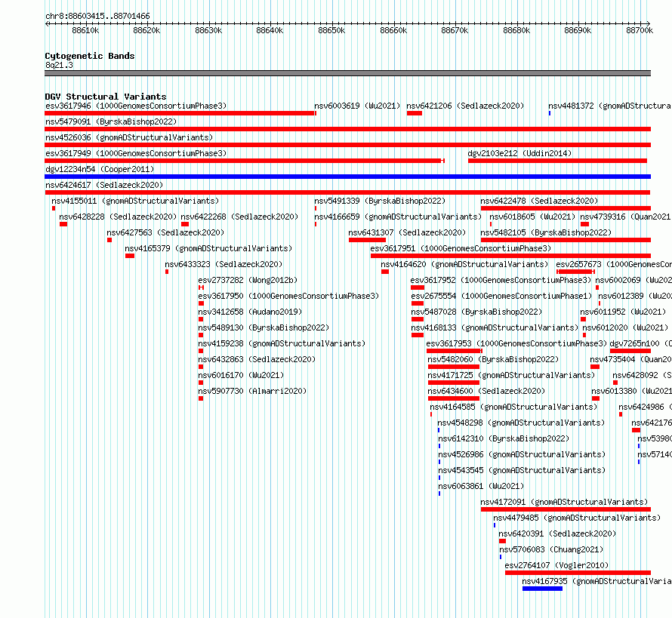Select nsv5706083 (Chuang2021) label
The width and height of the screenshot is (672, 618).
click(x=551, y=549)
